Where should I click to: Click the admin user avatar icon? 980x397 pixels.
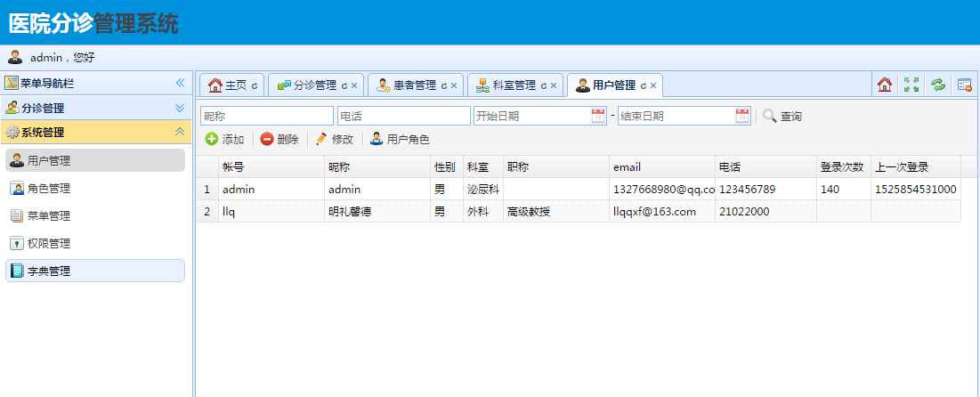pos(15,57)
